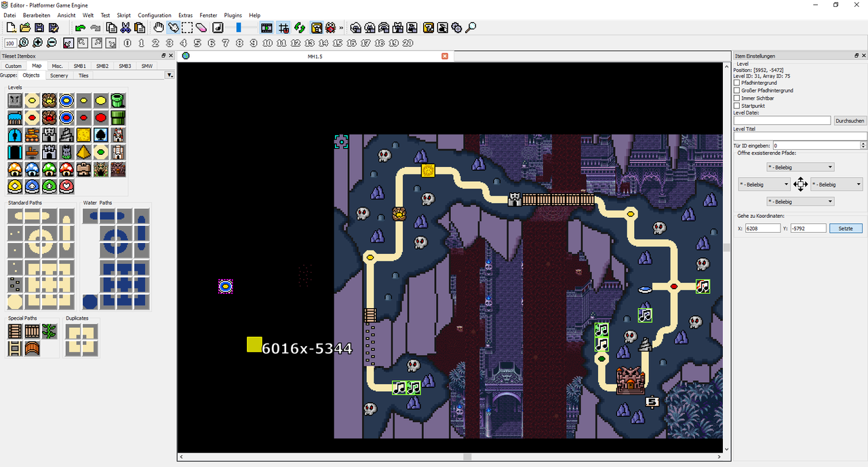The width and height of the screenshot is (868, 467).
Task: Enable the Großer Pfadhintergrund checkbox
Action: coord(736,90)
